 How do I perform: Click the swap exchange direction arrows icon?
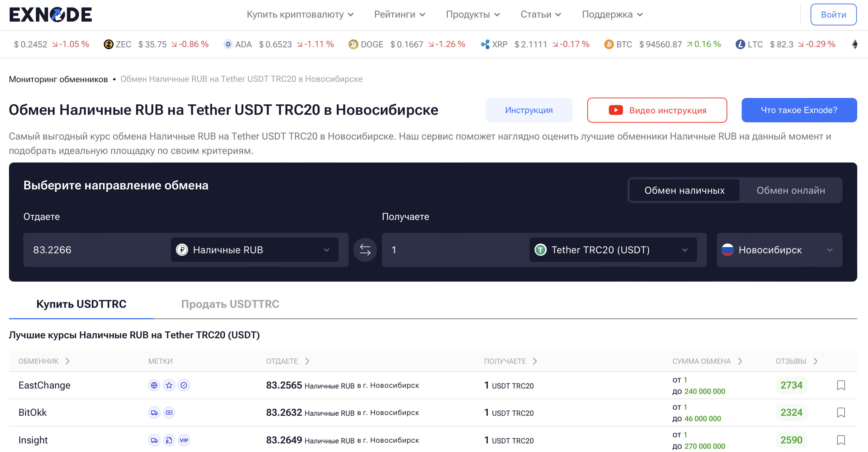point(365,250)
